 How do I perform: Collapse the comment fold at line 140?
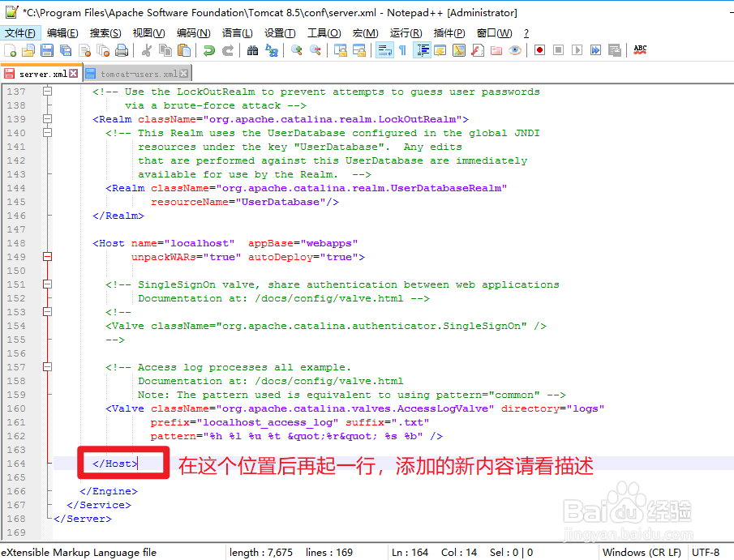coord(47,132)
